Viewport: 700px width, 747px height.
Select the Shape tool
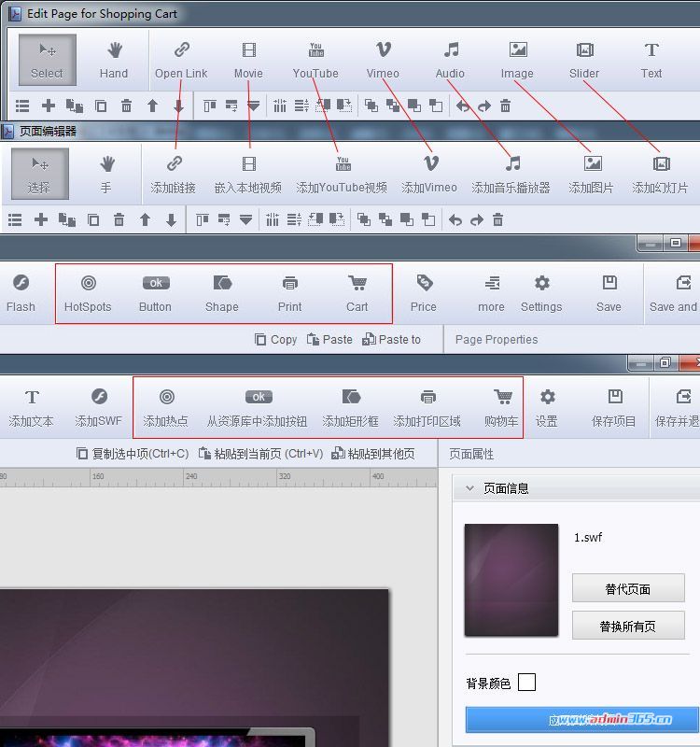pos(222,293)
